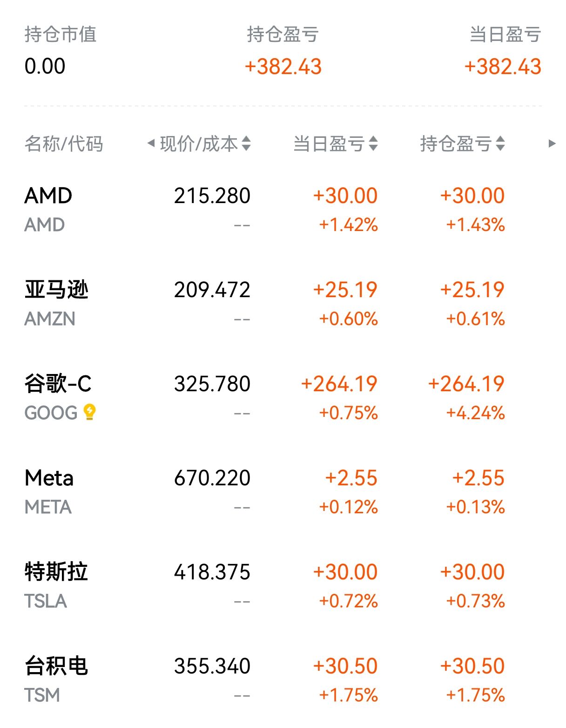This screenshot has height=728, width=566.
Task: Open the 台积电 TSM holding
Action: click(56, 667)
